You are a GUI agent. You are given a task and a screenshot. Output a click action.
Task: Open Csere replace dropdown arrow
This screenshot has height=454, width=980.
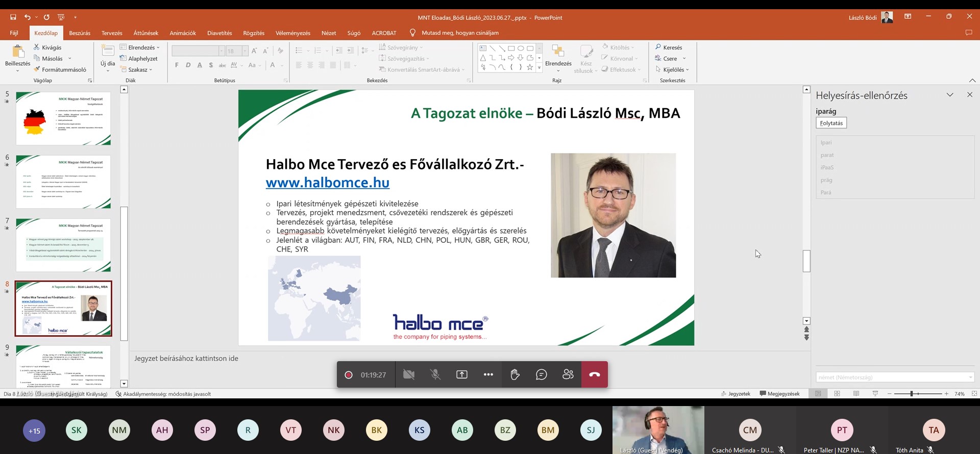[684, 59]
